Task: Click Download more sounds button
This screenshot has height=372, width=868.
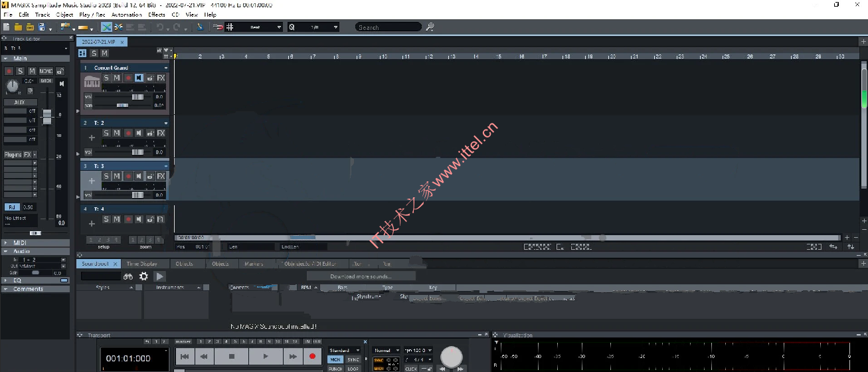Action: (x=361, y=276)
